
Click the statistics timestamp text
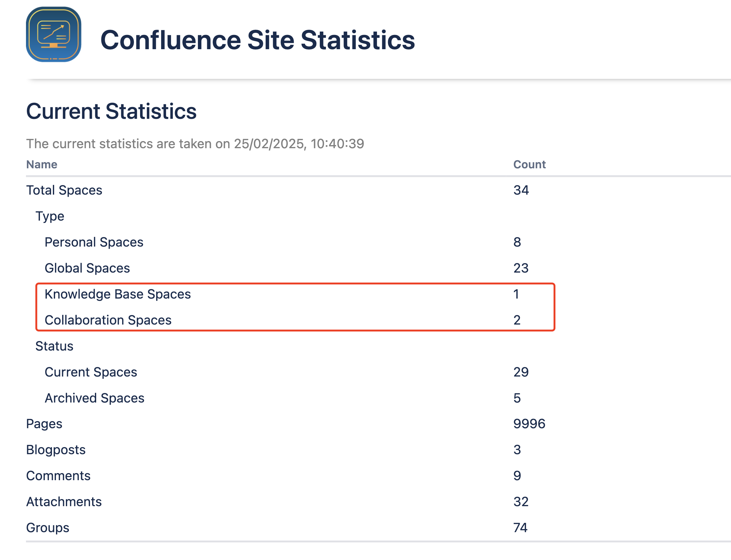pyautogui.click(x=195, y=144)
